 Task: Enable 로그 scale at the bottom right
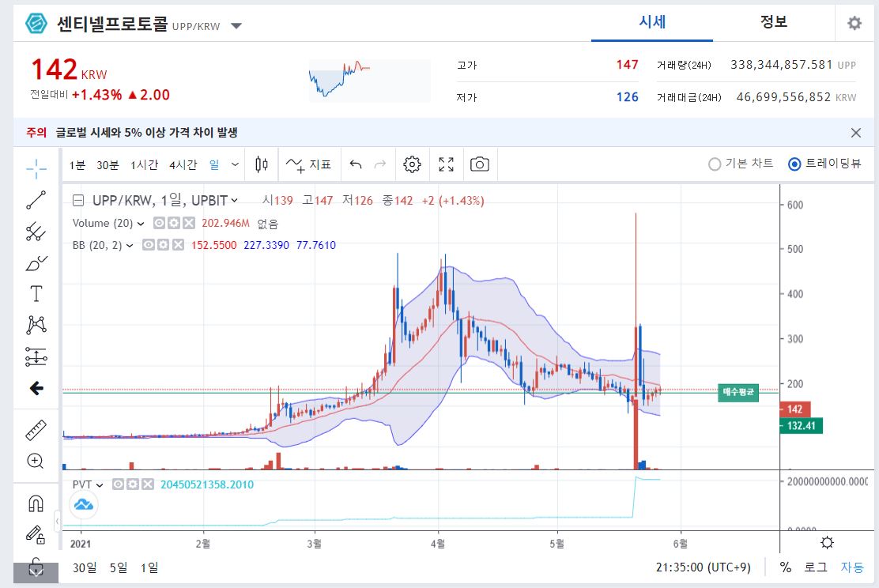(816, 567)
